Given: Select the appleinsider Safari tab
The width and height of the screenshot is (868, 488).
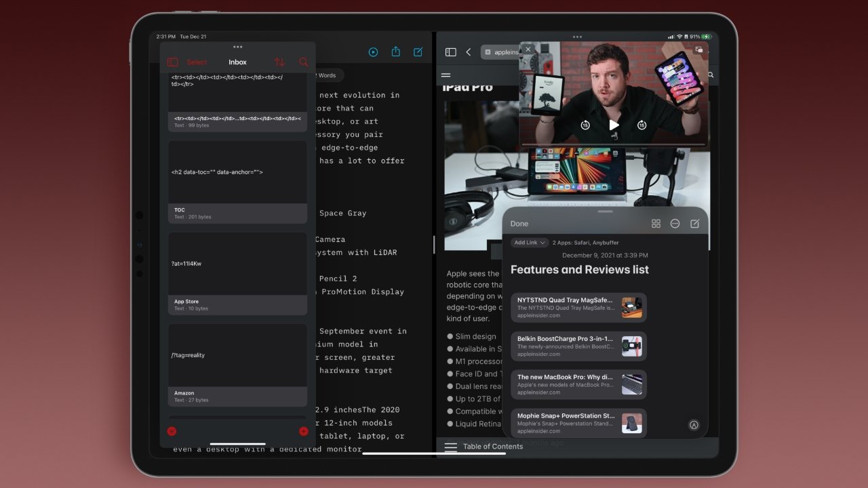Looking at the screenshot, I should 500,52.
